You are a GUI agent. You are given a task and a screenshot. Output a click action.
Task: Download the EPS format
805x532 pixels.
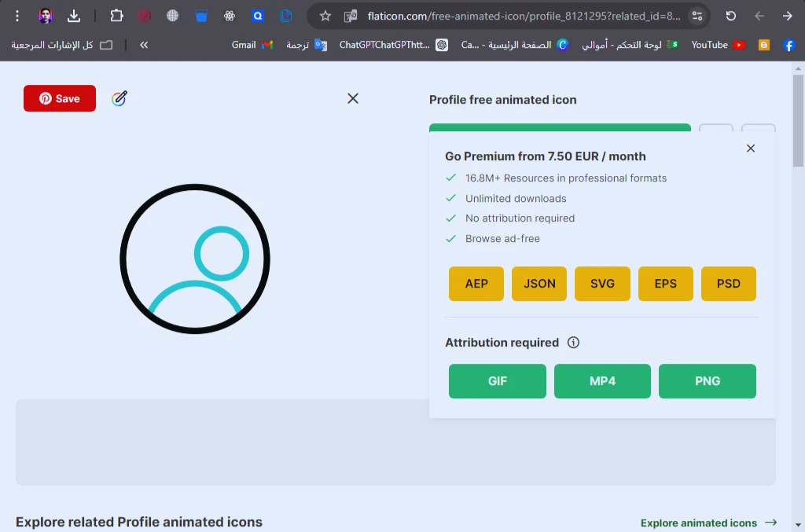pos(665,284)
